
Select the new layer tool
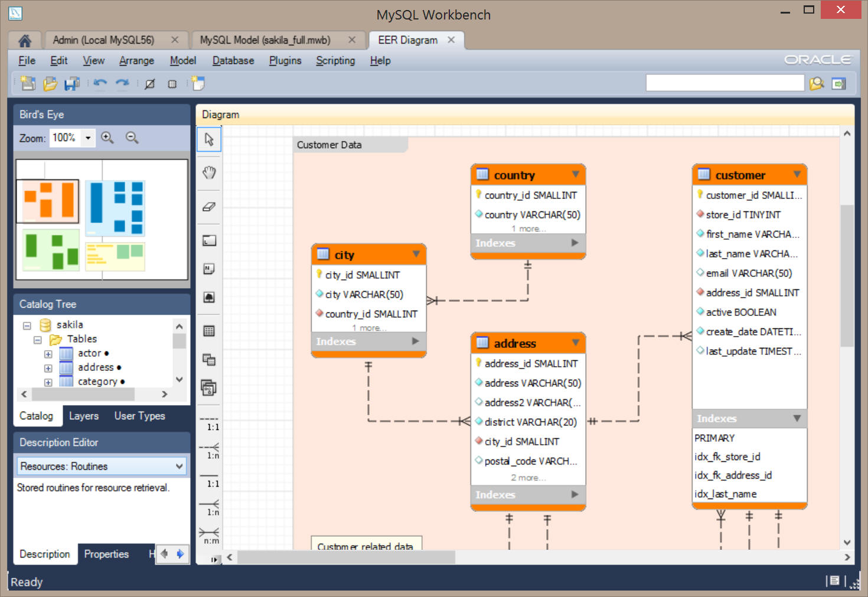point(209,240)
